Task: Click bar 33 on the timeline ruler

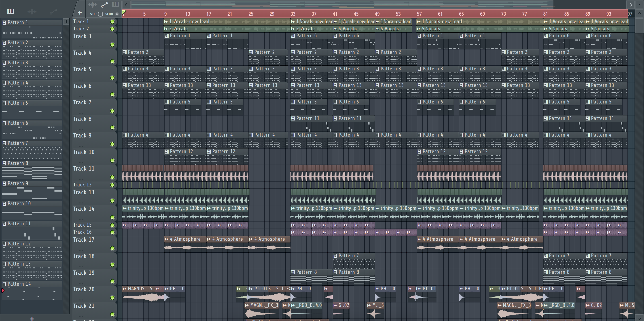Action: point(293,14)
